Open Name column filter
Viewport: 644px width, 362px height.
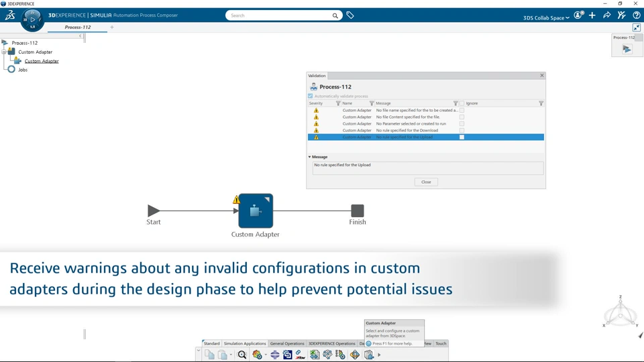tap(372, 103)
